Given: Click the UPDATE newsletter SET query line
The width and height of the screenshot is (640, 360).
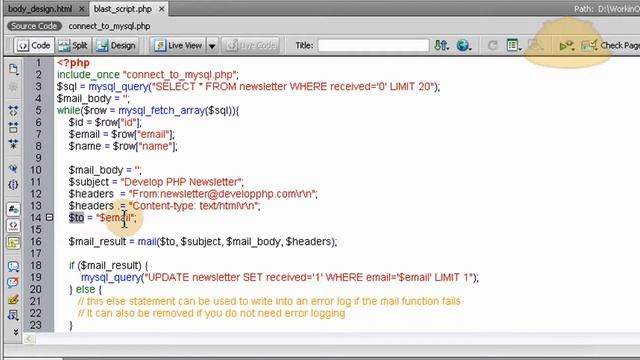Looking at the screenshot, I should point(280,277).
